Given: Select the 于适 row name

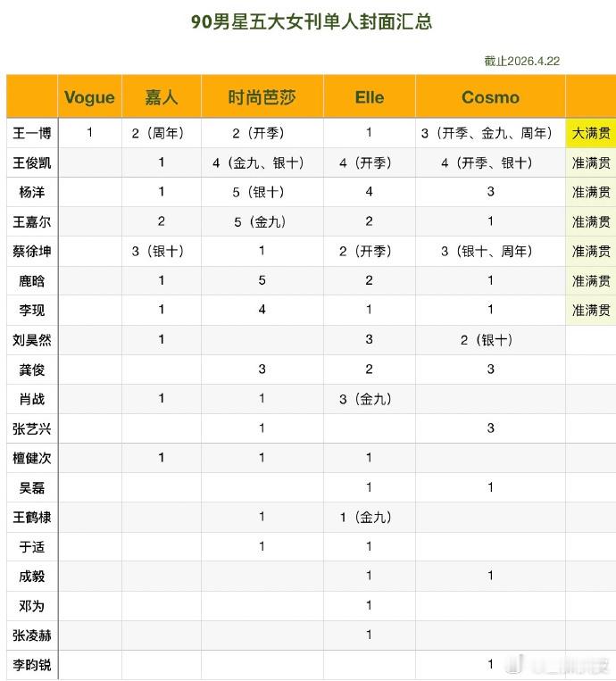Looking at the screenshot, I should pos(32,546).
